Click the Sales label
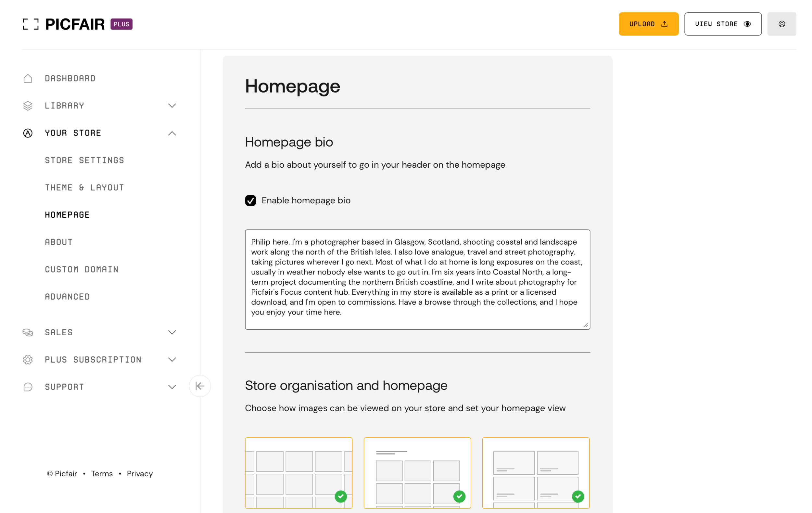The width and height of the screenshot is (812, 513). point(59,332)
